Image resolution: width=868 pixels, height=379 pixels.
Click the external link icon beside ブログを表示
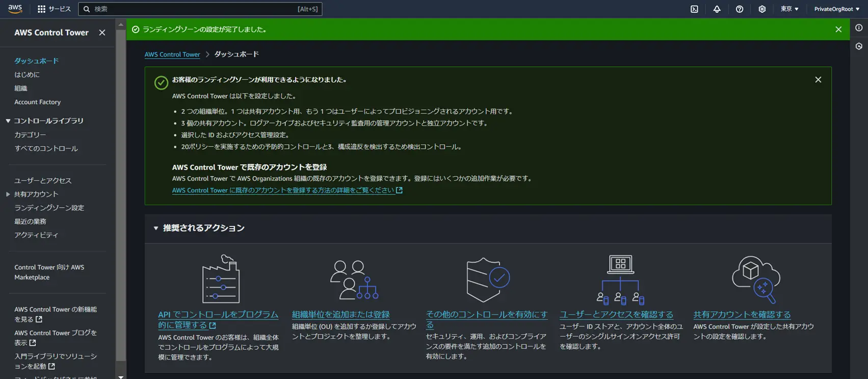point(33,343)
